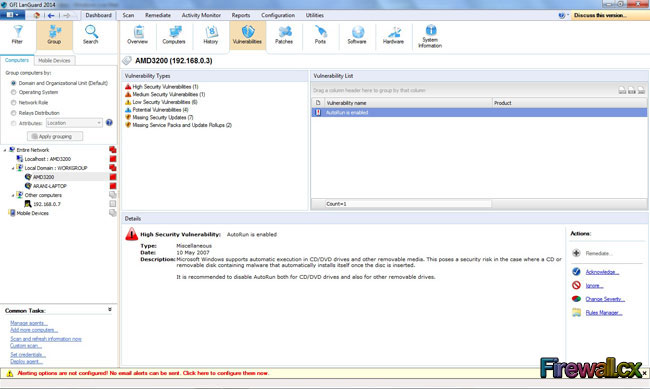650x389 pixels.
Task: Collapse the Entire Network tree node
Action: tap(5, 150)
